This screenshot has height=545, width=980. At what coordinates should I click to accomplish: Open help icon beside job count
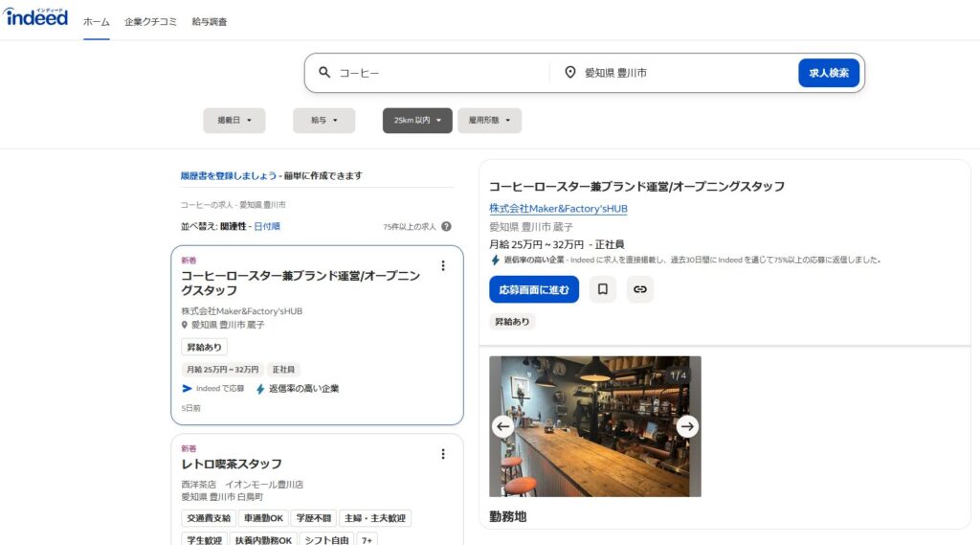point(446,227)
